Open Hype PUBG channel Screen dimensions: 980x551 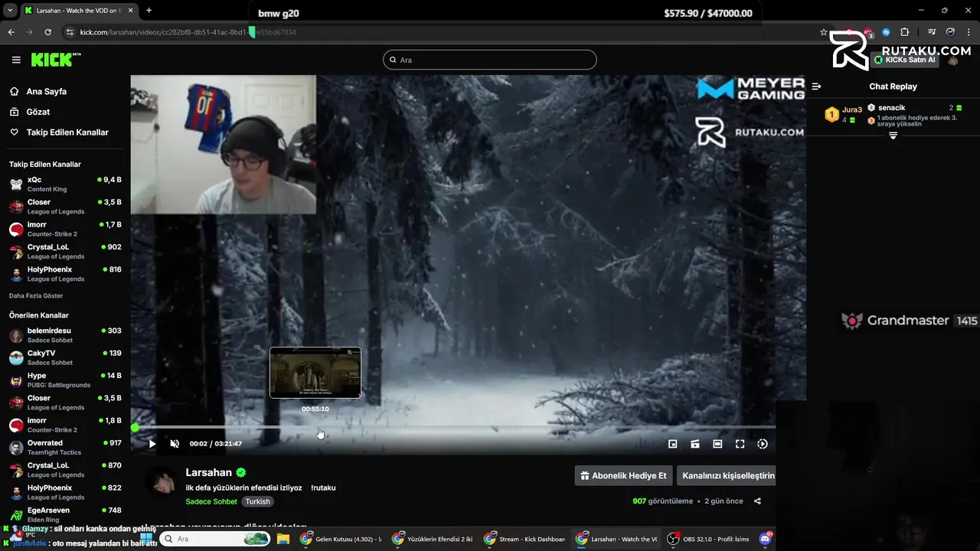(65, 380)
